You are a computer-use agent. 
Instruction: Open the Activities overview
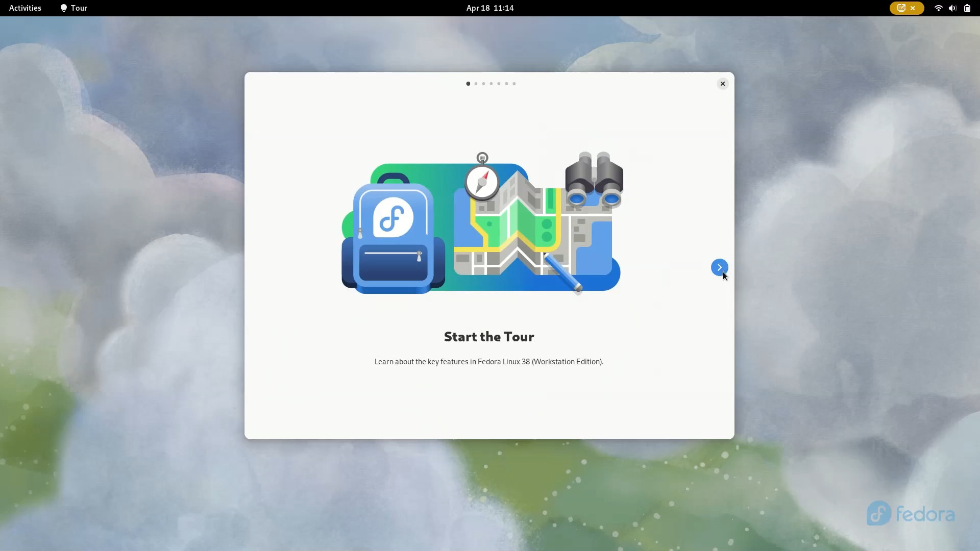[24, 8]
